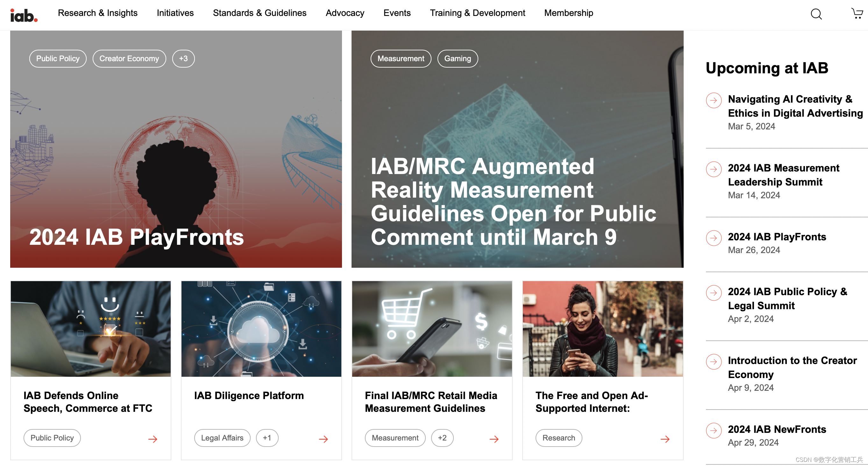Screen dimensions: 868x466
Task: Expand +1 tags on Diligence Platform card
Action: (x=267, y=438)
